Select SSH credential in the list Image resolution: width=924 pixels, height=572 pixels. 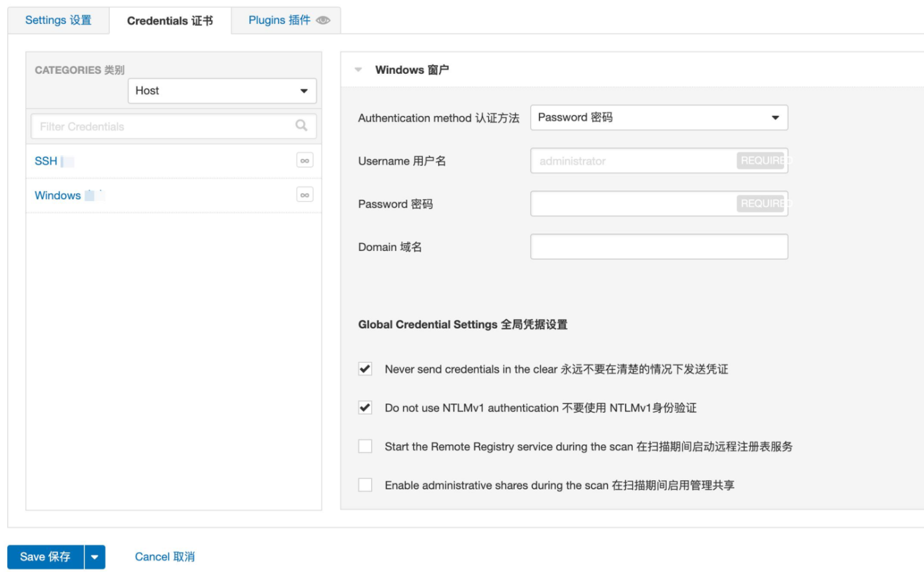point(46,161)
